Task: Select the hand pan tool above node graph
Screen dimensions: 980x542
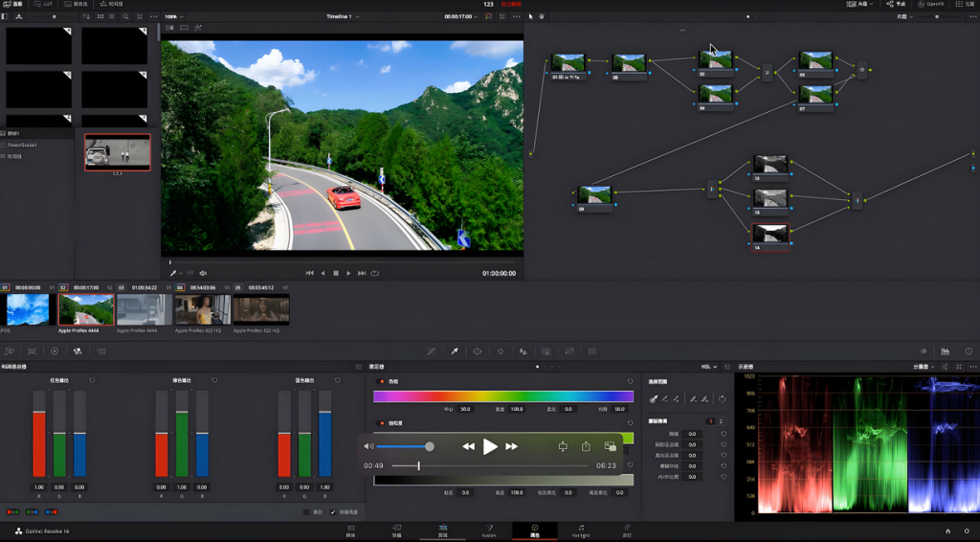Action: coord(542,16)
